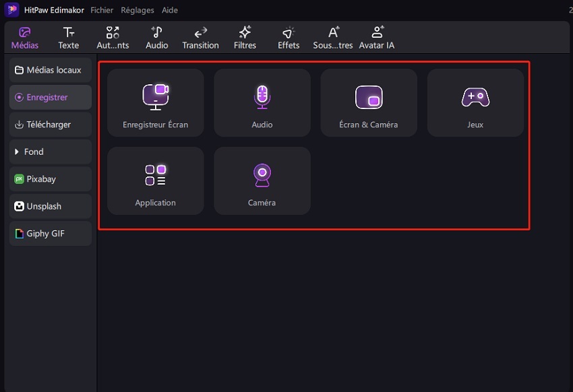Go to Médias locaux in sidebar
This screenshot has height=392, width=573.
click(x=51, y=70)
